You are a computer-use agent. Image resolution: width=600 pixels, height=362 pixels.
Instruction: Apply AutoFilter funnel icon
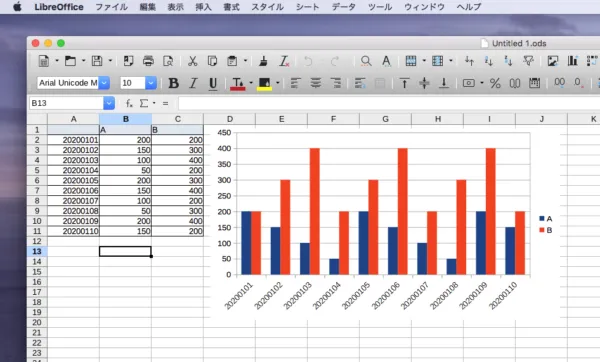pyautogui.click(x=528, y=61)
